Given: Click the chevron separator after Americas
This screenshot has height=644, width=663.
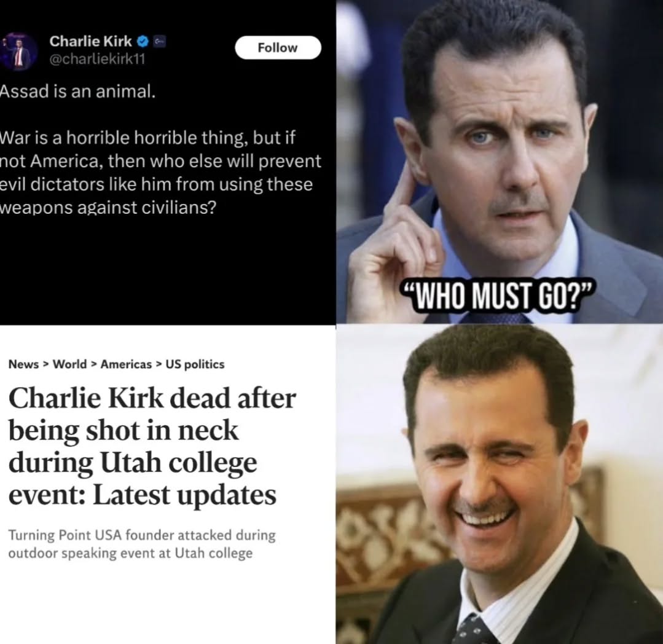Looking at the screenshot, I should (x=159, y=364).
